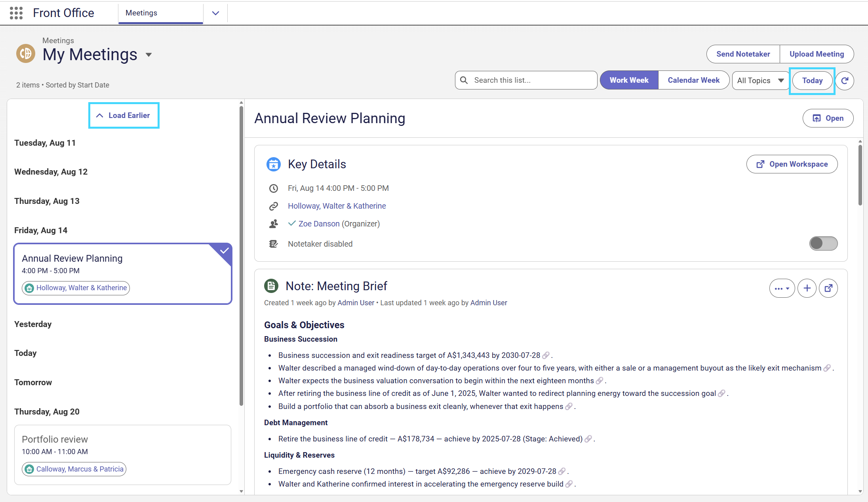Open link icon after valuation conversation bullet

click(x=600, y=380)
